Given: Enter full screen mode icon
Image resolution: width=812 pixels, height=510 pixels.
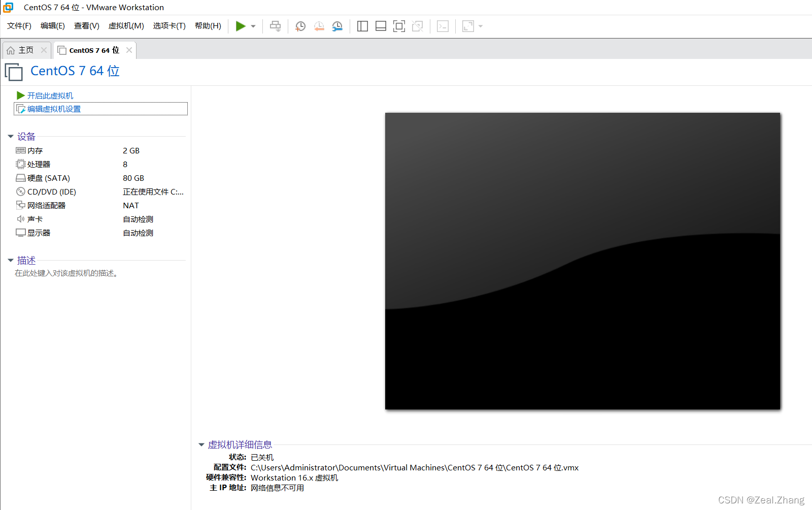Looking at the screenshot, I should (x=399, y=26).
